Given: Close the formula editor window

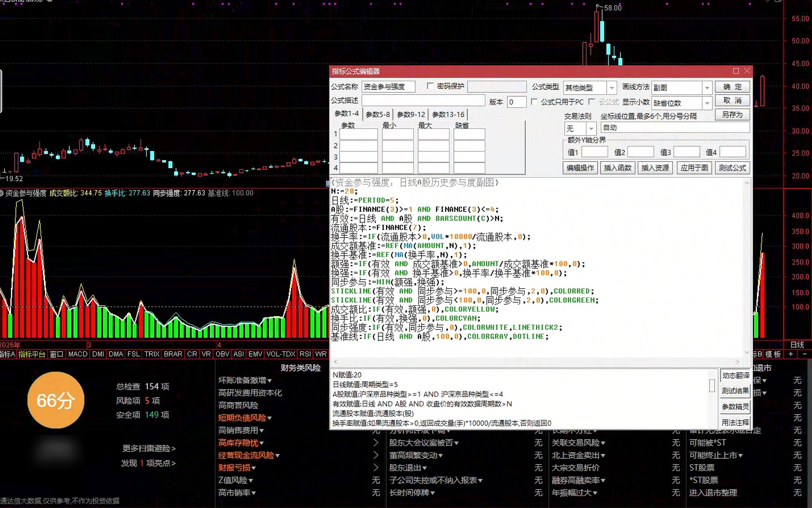Looking at the screenshot, I should [x=747, y=71].
